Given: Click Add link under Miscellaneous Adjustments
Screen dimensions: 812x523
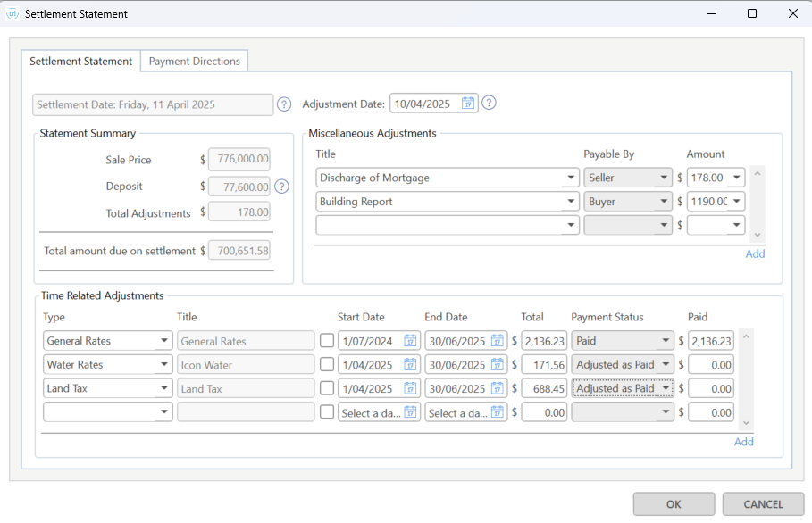Looking at the screenshot, I should 755,253.
